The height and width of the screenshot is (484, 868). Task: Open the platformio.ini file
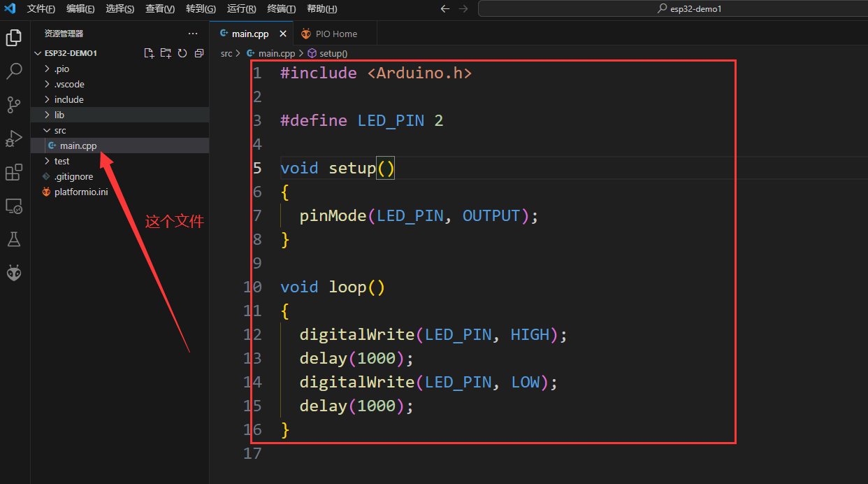[x=120, y=192]
